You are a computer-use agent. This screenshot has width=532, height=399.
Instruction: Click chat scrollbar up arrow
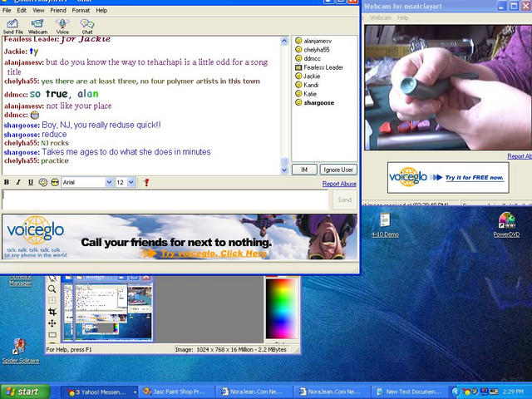pos(284,41)
